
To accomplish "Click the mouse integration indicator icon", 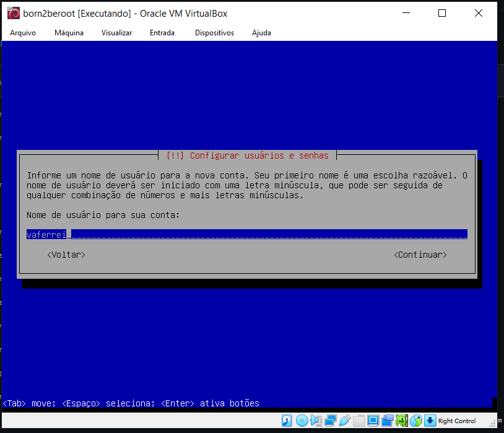I will 416,421.
